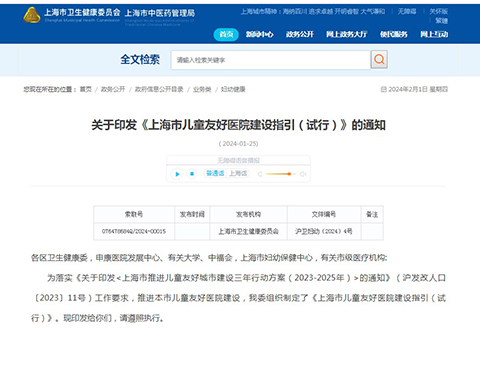Image resolution: width=480 pixels, height=371 pixels.
Task: Play the audio reading of the article
Action: coord(177,174)
